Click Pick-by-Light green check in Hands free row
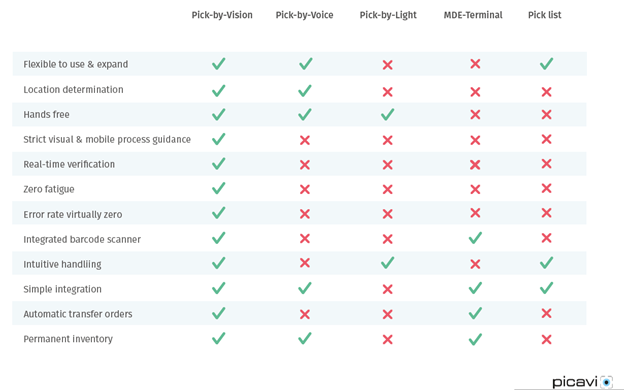This screenshot has height=390, width=624. click(388, 115)
